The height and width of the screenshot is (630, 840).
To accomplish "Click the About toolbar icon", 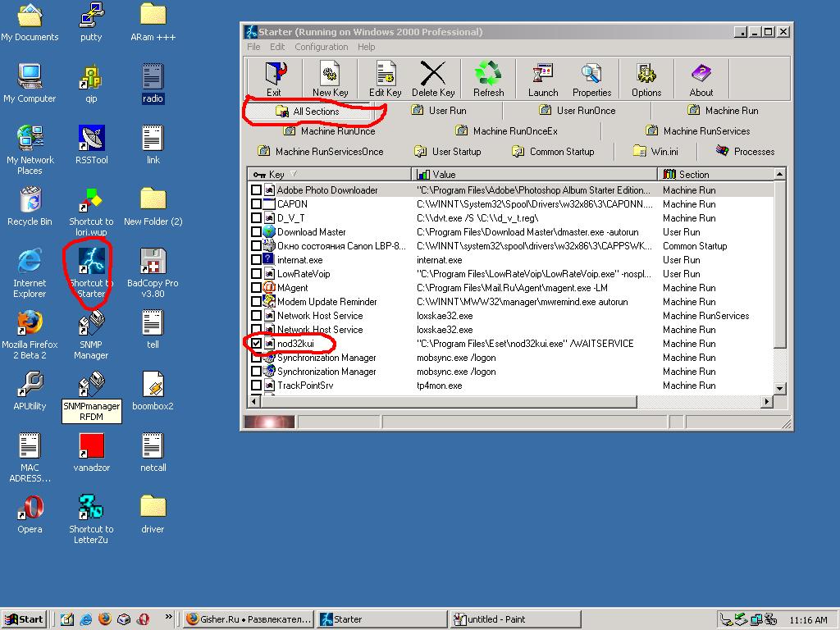I will tap(701, 80).
